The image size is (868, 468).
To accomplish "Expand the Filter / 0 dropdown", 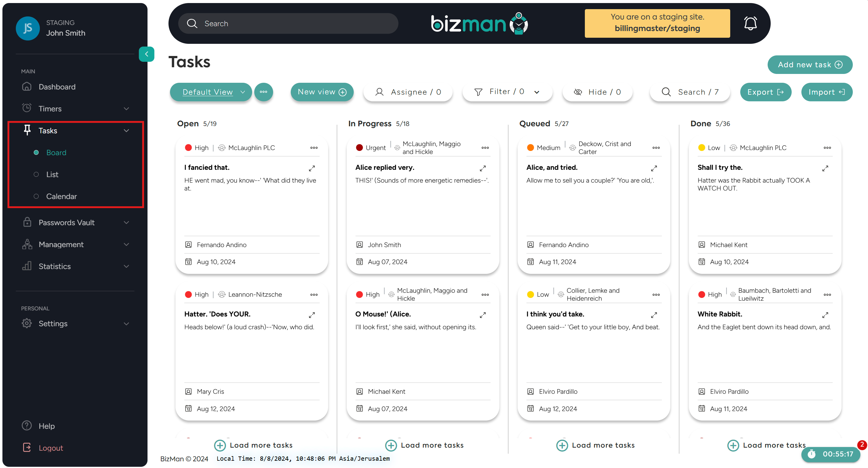I will coord(507,92).
